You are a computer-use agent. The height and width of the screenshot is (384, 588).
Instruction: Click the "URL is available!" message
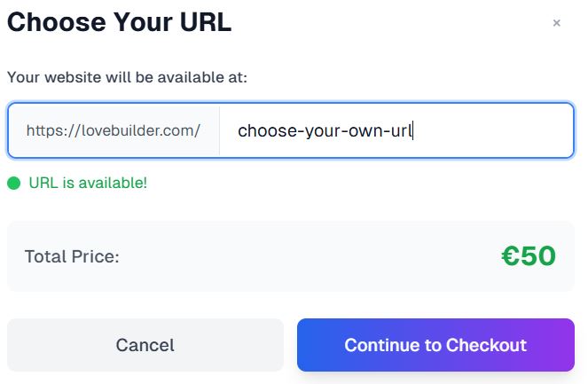(x=88, y=184)
